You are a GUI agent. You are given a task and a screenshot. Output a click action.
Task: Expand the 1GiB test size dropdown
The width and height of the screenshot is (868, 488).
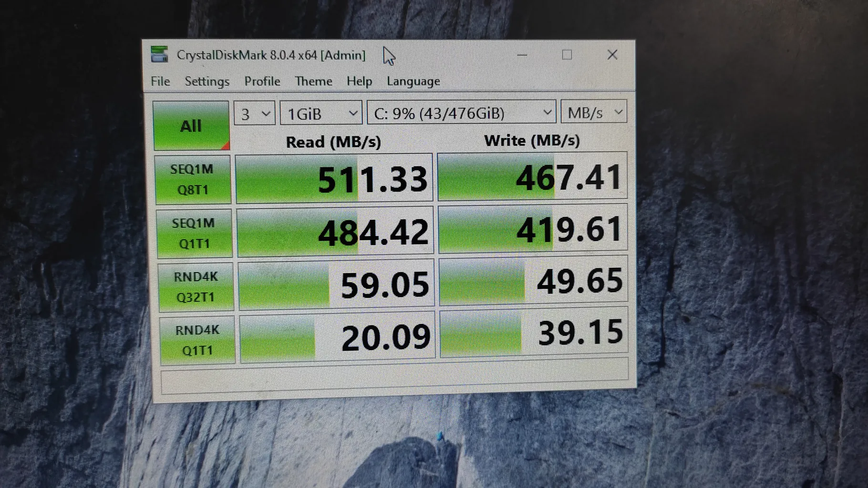[321, 114]
